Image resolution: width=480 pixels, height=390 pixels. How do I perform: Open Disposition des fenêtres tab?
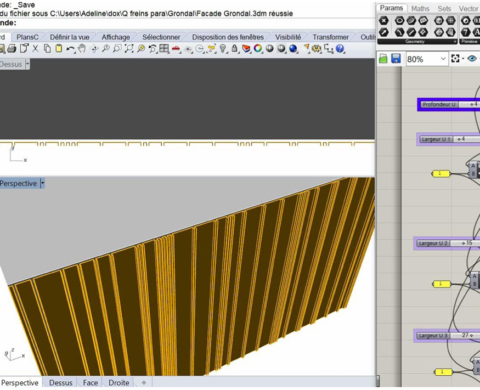[x=228, y=37]
